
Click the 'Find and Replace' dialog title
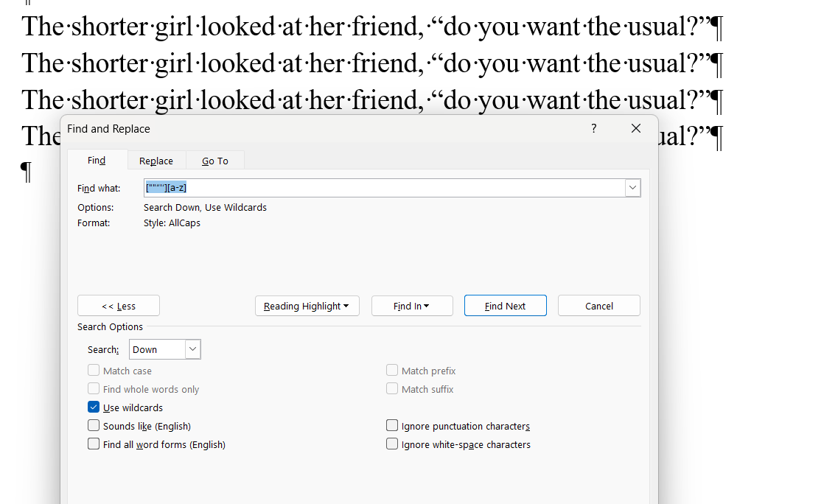(x=108, y=129)
